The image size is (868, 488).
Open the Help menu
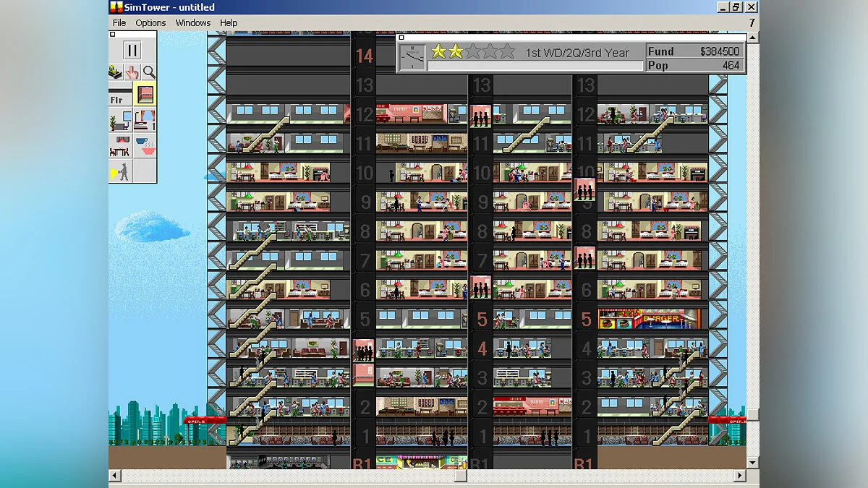click(x=229, y=23)
